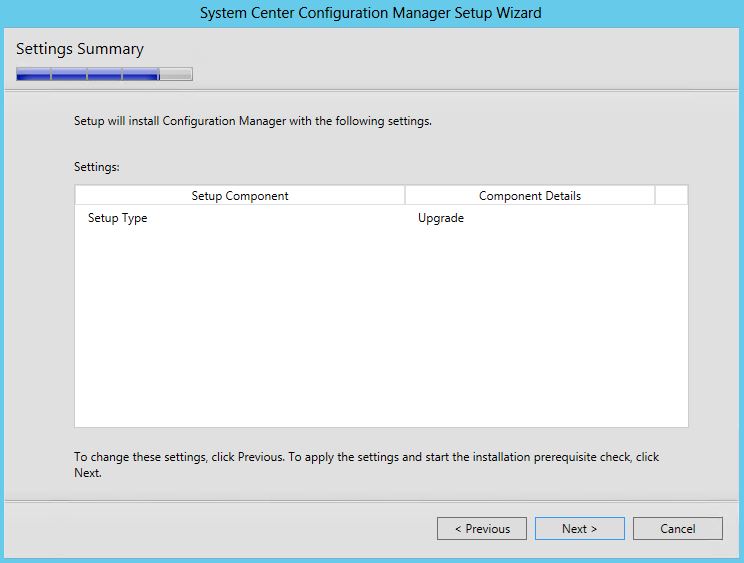Click the wizard window title bar
744x563 pixels.
372,13
